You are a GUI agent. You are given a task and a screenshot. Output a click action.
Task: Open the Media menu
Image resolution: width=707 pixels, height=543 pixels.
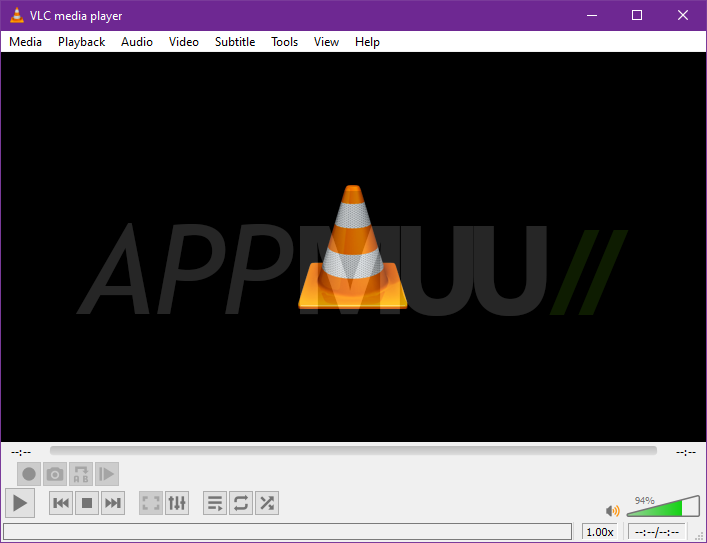(25, 42)
